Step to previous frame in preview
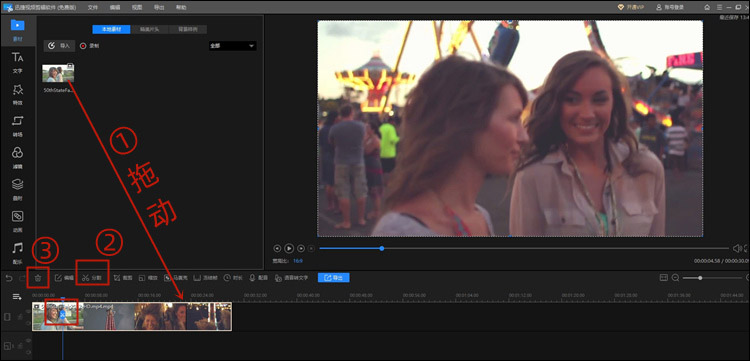This screenshot has height=361, width=750. (x=277, y=248)
